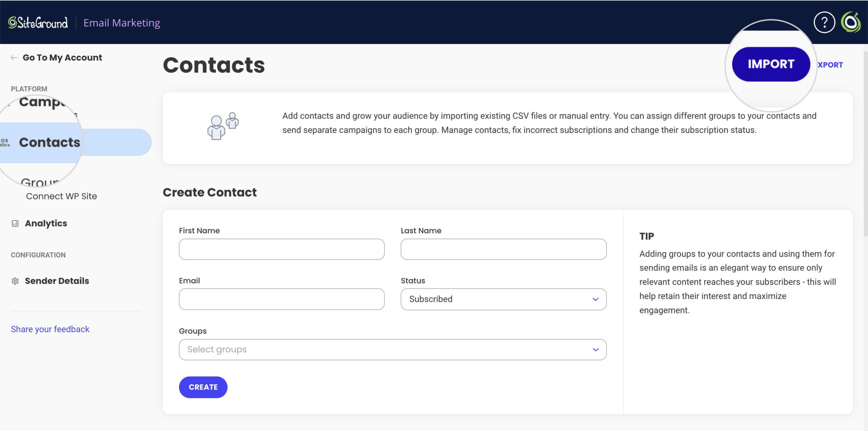Click the First Name input field
The image size is (868, 431).
(281, 249)
